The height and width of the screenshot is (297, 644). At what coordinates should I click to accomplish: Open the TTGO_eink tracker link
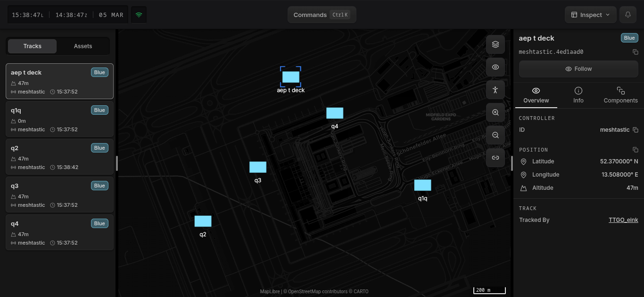tap(623, 220)
